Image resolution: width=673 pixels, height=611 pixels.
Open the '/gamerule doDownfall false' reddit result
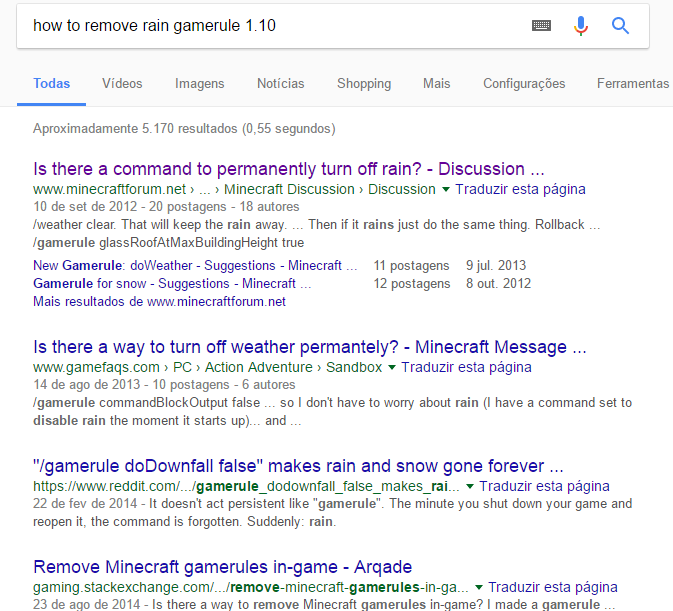298,466
